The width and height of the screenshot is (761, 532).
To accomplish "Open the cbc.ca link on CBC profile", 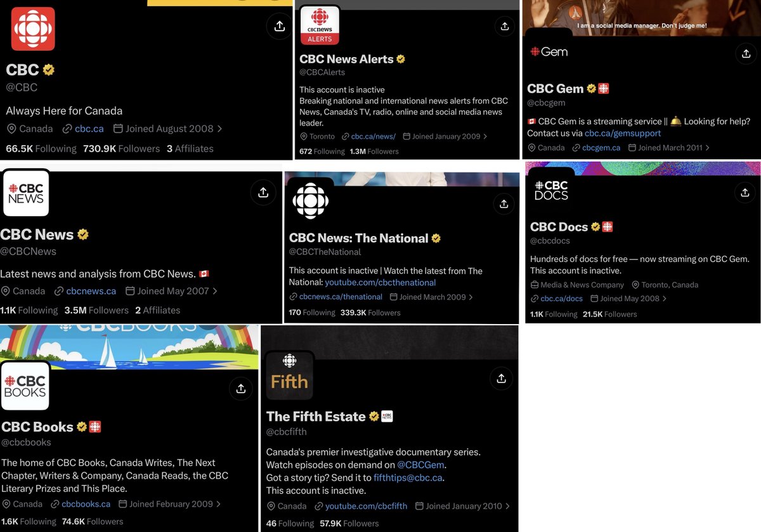I will (89, 129).
